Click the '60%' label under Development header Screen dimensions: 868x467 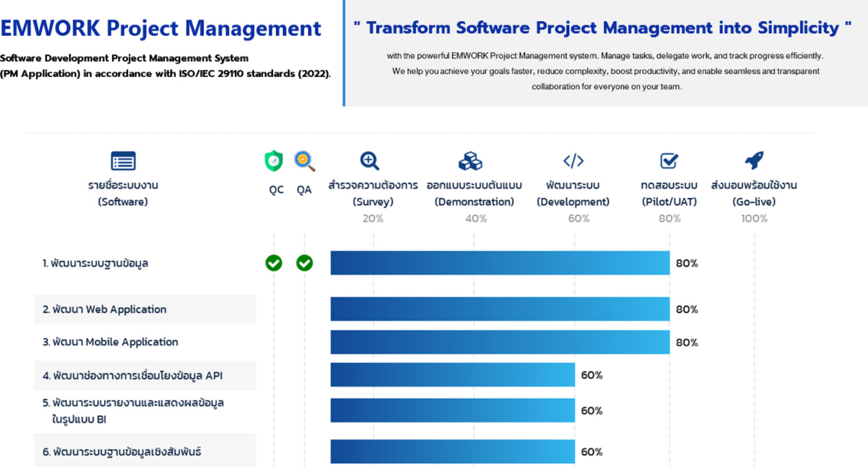(x=579, y=218)
